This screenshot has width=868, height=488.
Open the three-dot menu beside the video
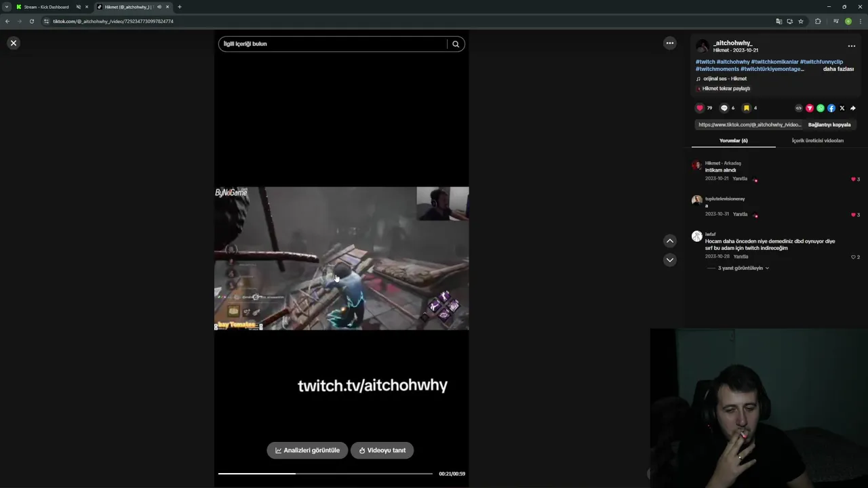670,43
